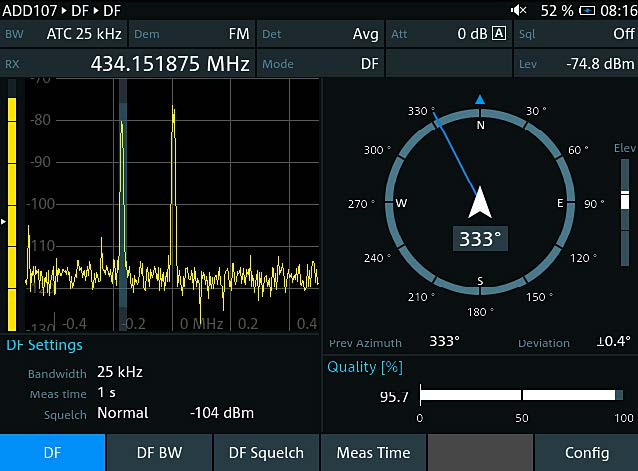Click the small triangle marker beside level bar

(4, 219)
